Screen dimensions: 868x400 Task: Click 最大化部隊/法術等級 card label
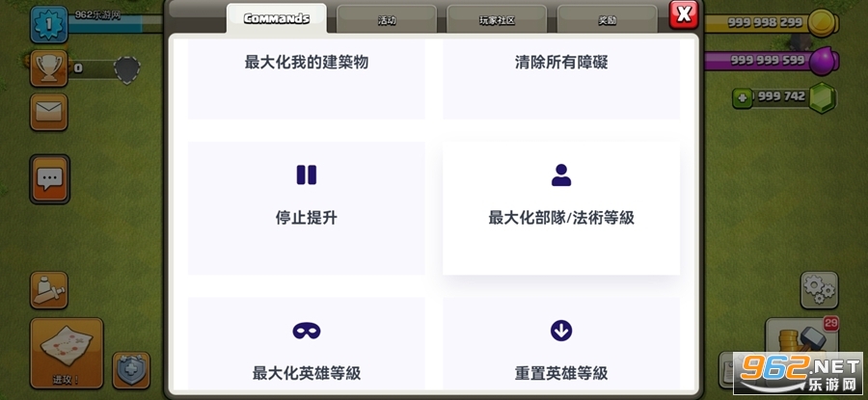[560, 218]
